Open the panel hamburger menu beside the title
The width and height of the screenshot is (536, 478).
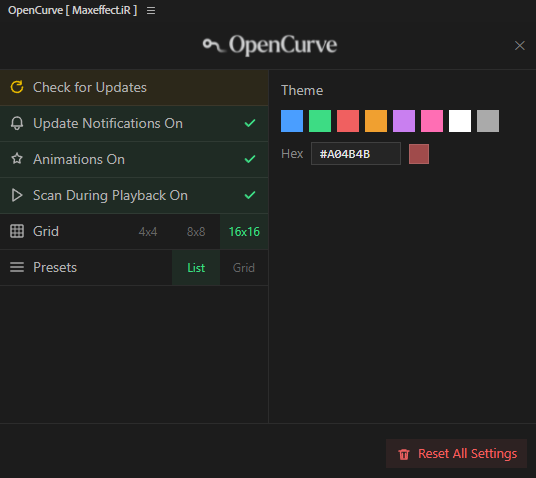(151, 11)
